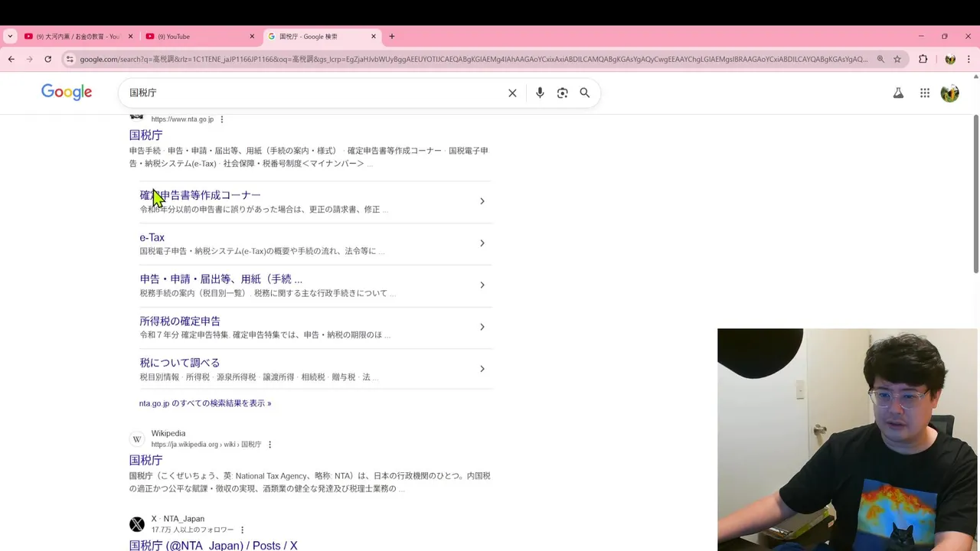Bookmark this page with the star icon
980x551 pixels.
click(897, 59)
